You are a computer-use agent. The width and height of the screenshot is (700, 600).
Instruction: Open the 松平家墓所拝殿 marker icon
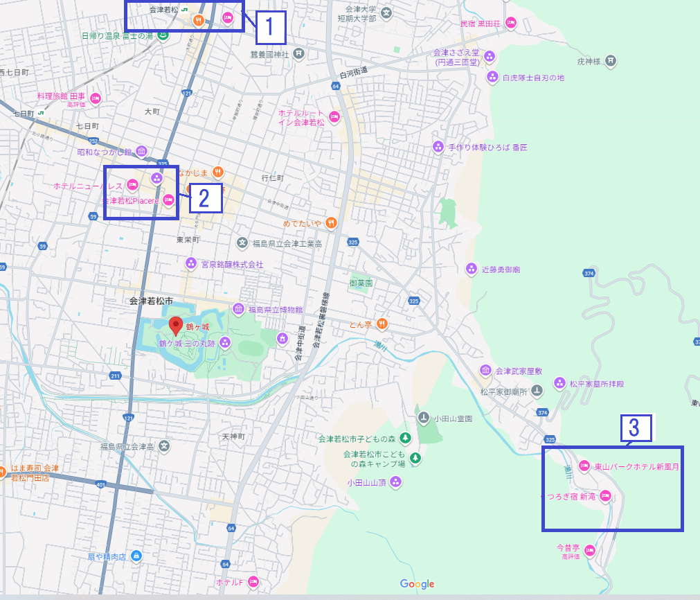coord(559,383)
